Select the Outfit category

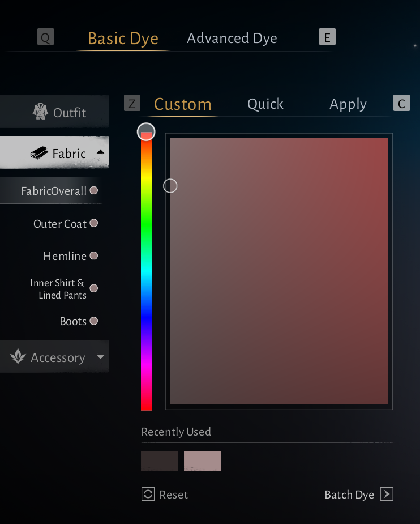pos(54,112)
